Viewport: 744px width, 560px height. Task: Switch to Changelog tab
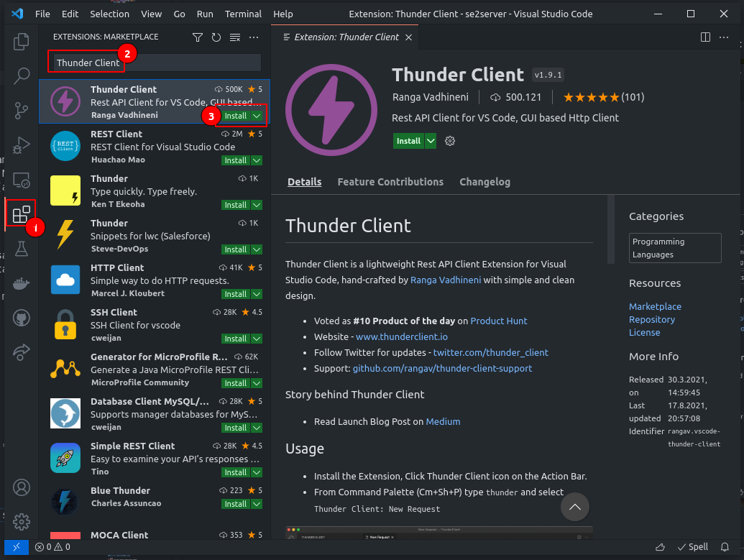484,182
